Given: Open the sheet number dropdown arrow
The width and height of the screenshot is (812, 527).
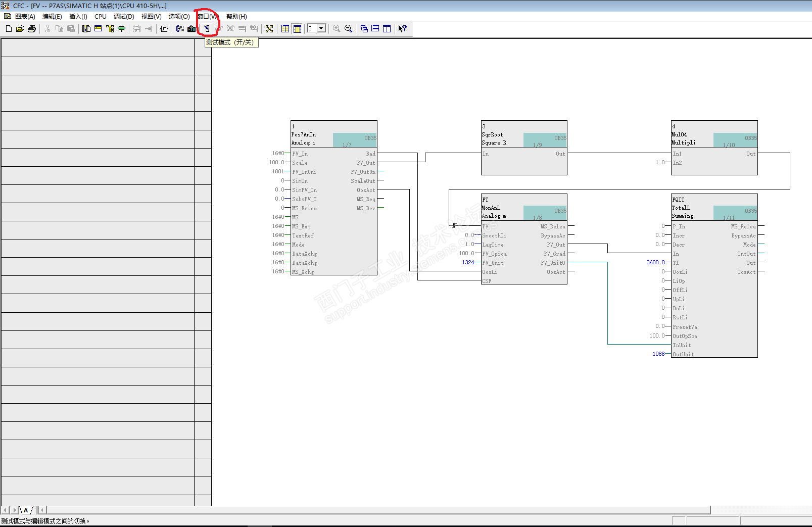Looking at the screenshot, I should click(x=321, y=28).
